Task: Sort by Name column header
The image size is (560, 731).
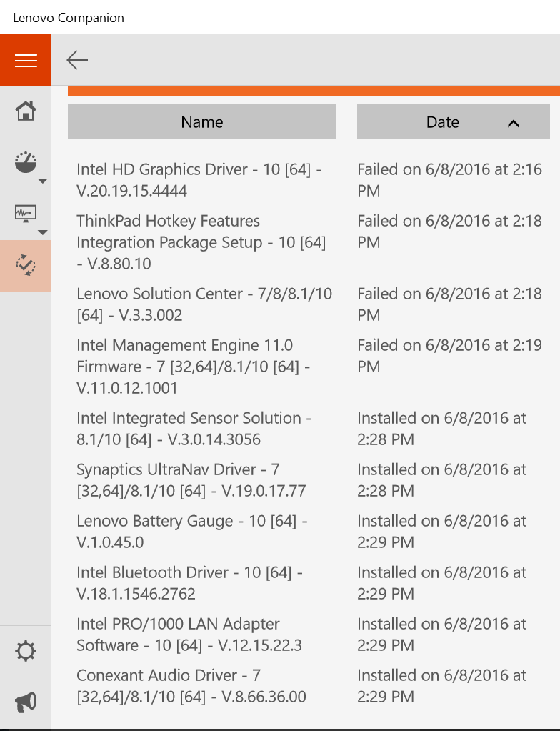Action: click(201, 121)
